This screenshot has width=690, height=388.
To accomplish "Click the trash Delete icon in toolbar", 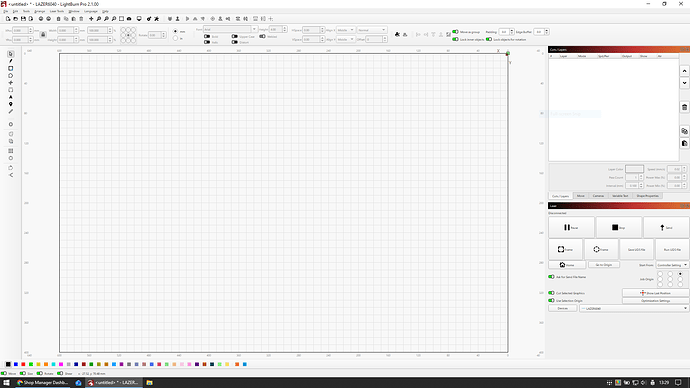I will [81, 19].
